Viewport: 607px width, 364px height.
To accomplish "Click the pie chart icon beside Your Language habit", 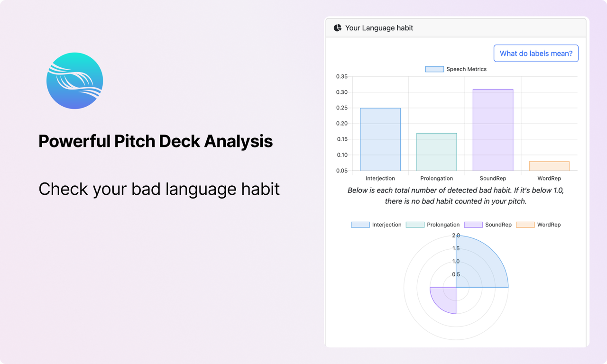I will point(338,28).
